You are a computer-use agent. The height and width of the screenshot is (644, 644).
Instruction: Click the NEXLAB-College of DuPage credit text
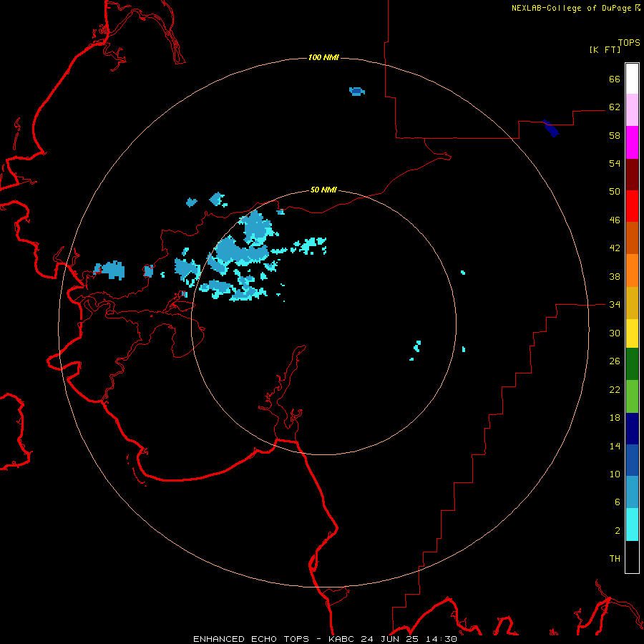click(x=571, y=8)
